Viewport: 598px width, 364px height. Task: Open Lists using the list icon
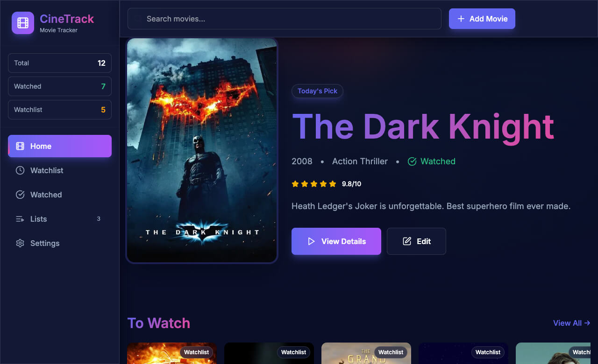(x=21, y=219)
